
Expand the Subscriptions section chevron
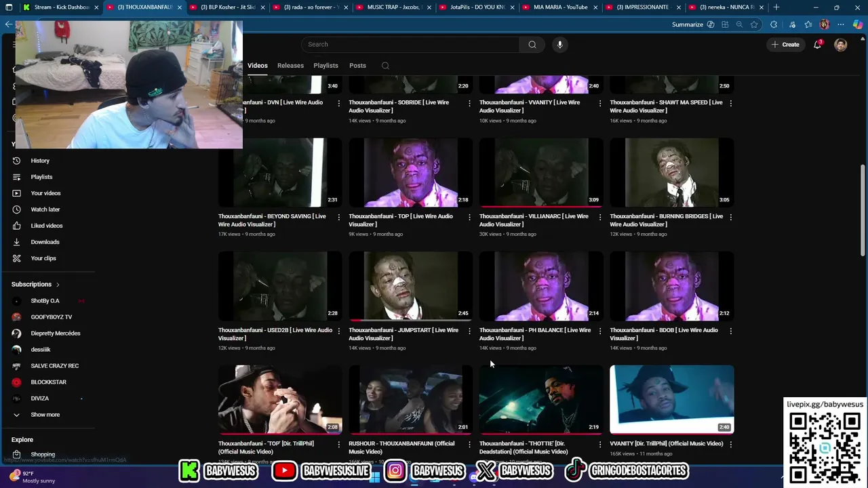58,285
